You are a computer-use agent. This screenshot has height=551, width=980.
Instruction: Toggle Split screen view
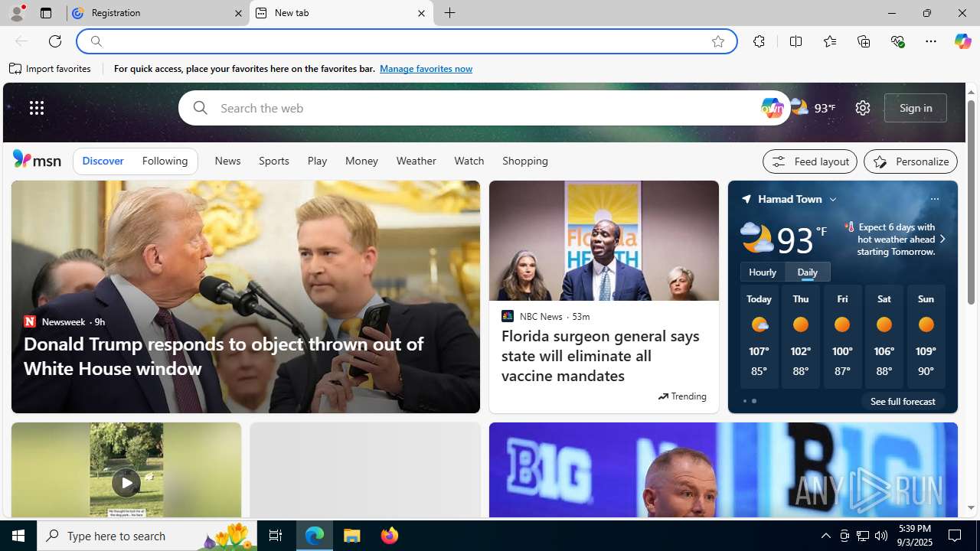[795, 41]
